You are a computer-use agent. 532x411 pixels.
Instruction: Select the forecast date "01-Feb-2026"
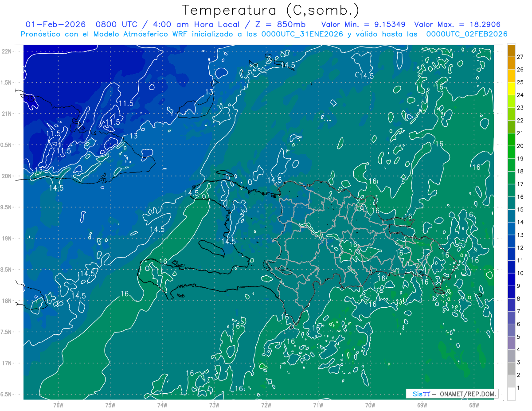56,24
